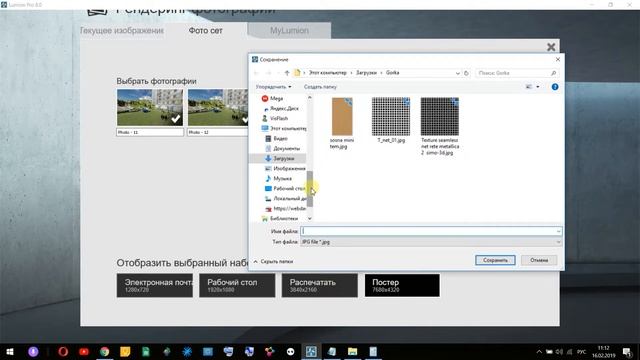Select the soona mini tern.jpg file
The width and height of the screenshot is (640, 360).
pos(342,123)
